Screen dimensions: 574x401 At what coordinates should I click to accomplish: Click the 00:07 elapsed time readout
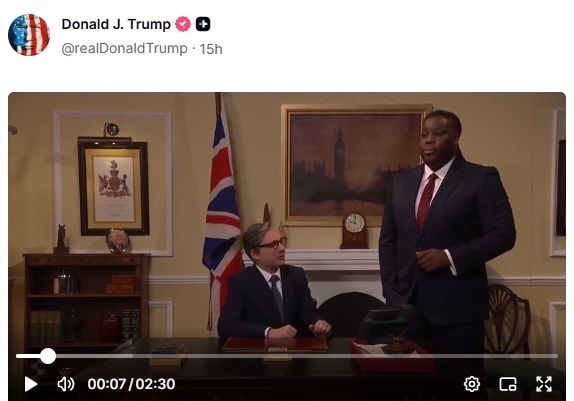(x=107, y=384)
